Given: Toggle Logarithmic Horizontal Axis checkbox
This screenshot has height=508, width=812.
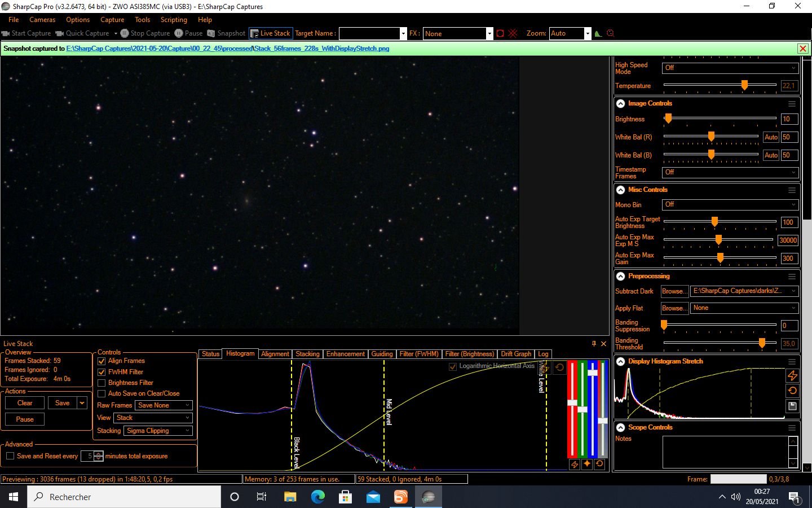Looking at the screenshot, I should pos(452,366).
